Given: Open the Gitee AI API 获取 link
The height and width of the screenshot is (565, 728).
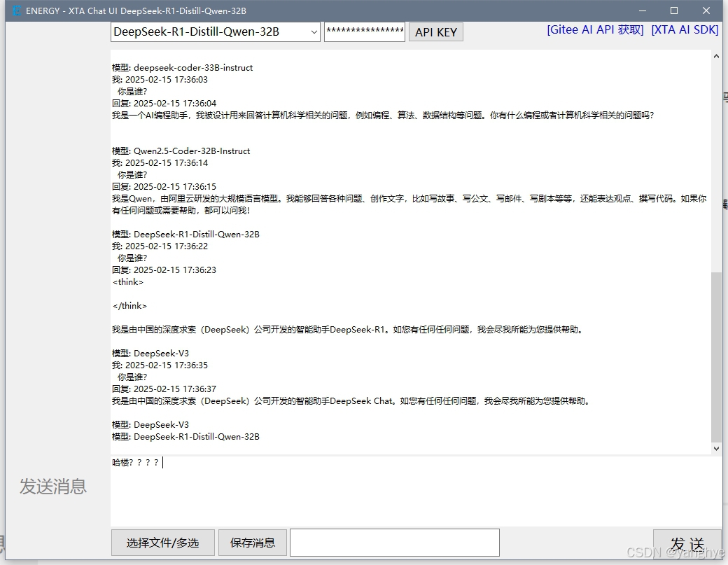Looking at the screenshot, I should point(595,29).
